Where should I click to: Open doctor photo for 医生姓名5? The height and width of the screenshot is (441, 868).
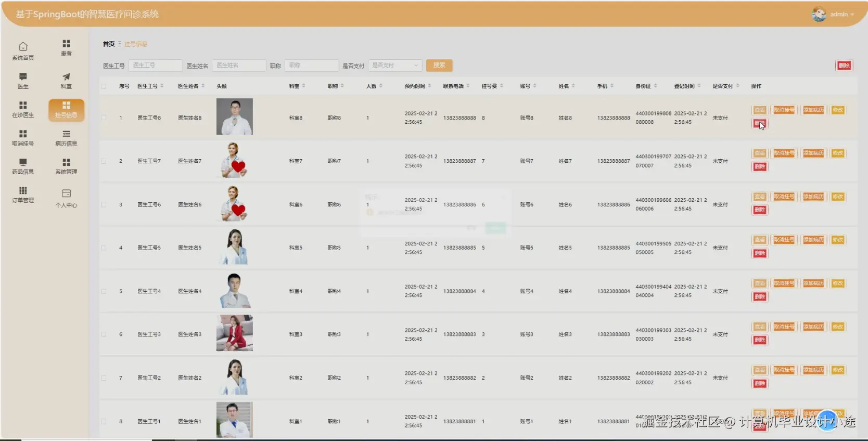[x=235, y=247]
